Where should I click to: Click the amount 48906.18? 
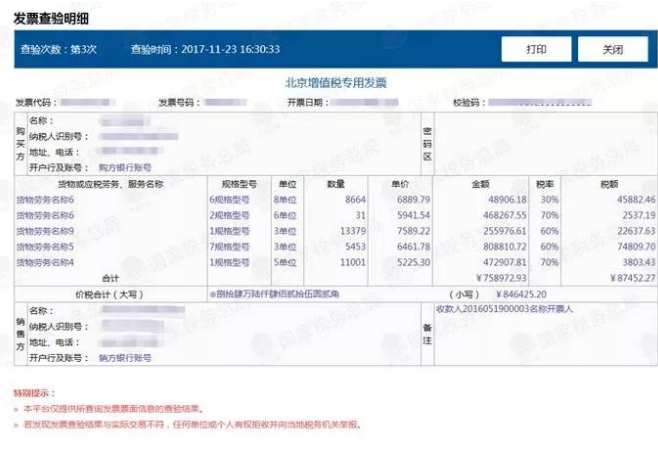[507, 200]
